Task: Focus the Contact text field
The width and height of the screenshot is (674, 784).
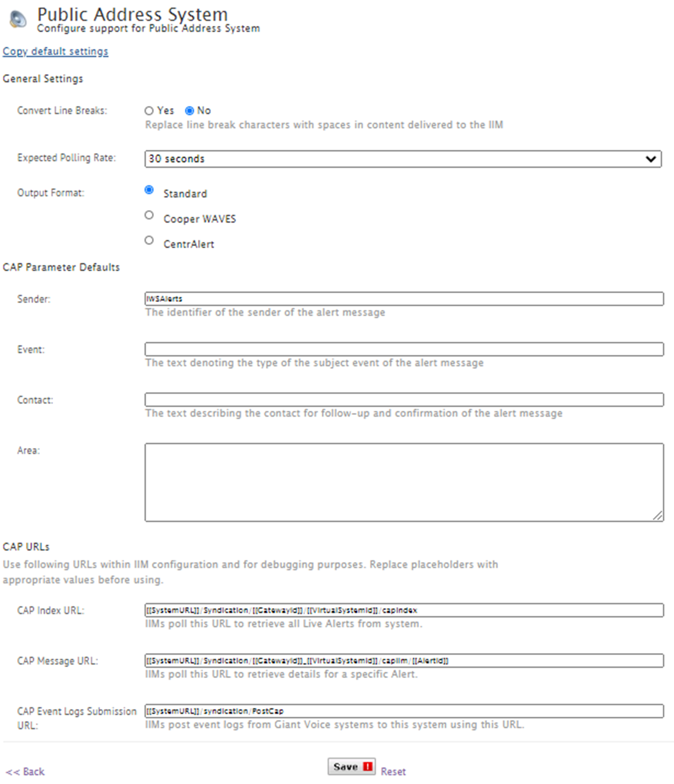Action: [x=404, y=399]
